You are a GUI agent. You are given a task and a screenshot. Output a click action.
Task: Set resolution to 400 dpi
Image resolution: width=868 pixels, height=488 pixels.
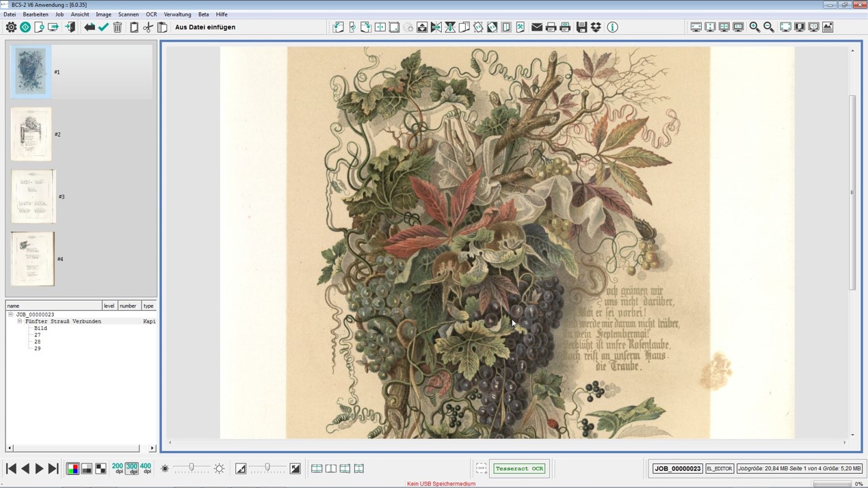146,469
